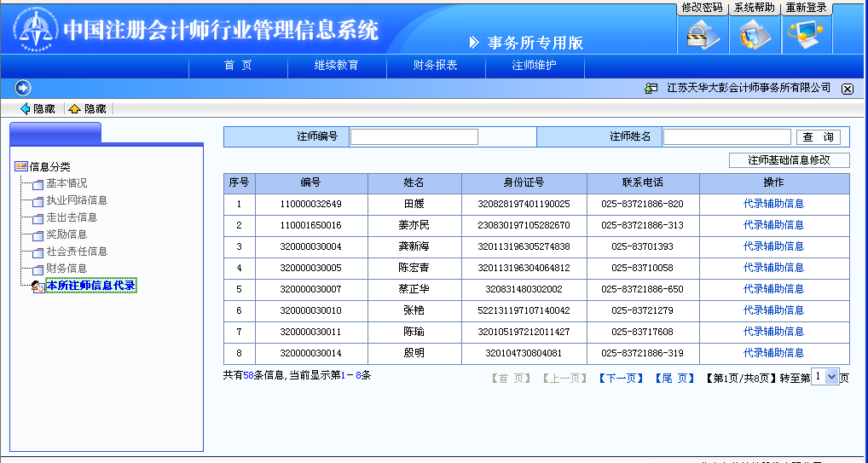Click the 信息分类 root icon
Viewport: 868px width, 463px height.
click(21, 166)
